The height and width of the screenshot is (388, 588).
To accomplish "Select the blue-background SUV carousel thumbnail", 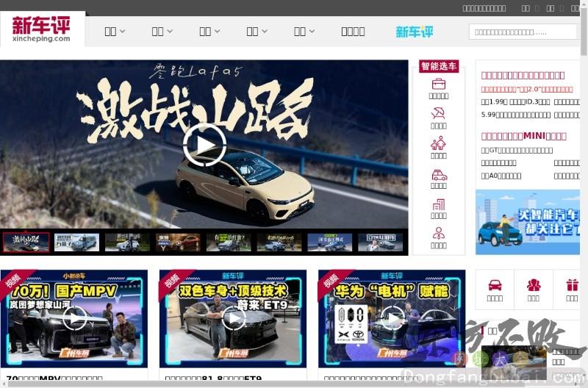I will tap(329, 242).
